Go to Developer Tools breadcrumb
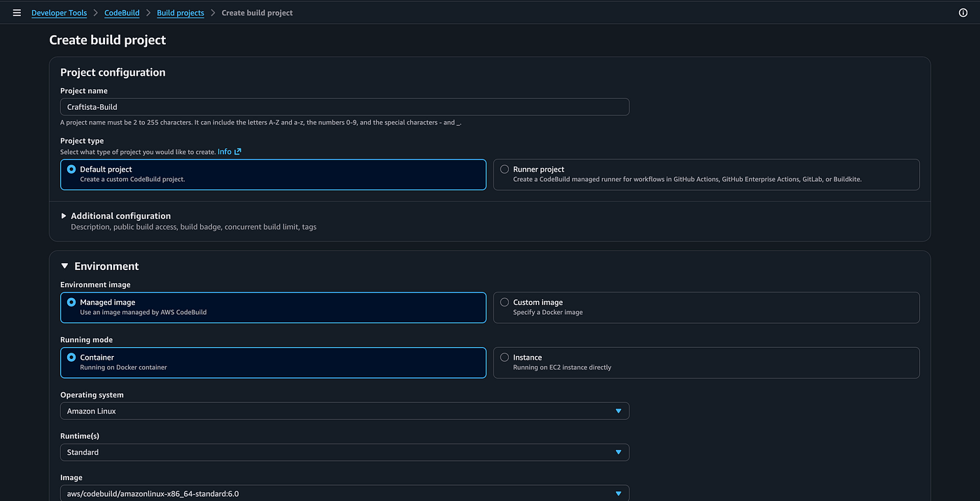Viewport: 980px width, 501px height. [59, 13]
